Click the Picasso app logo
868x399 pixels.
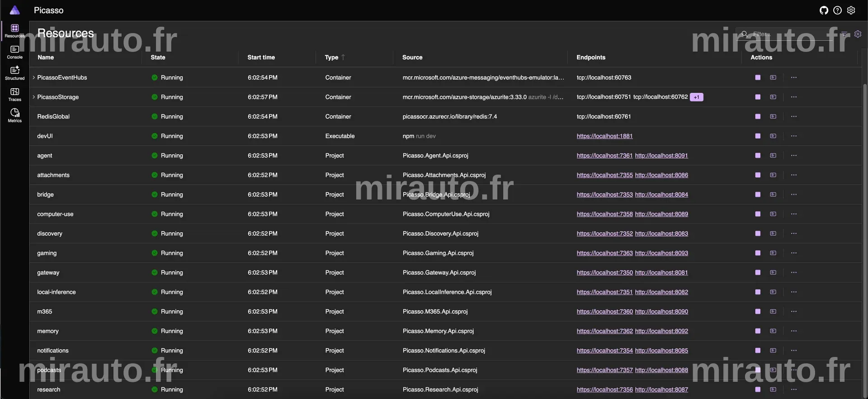coord(15,10)
